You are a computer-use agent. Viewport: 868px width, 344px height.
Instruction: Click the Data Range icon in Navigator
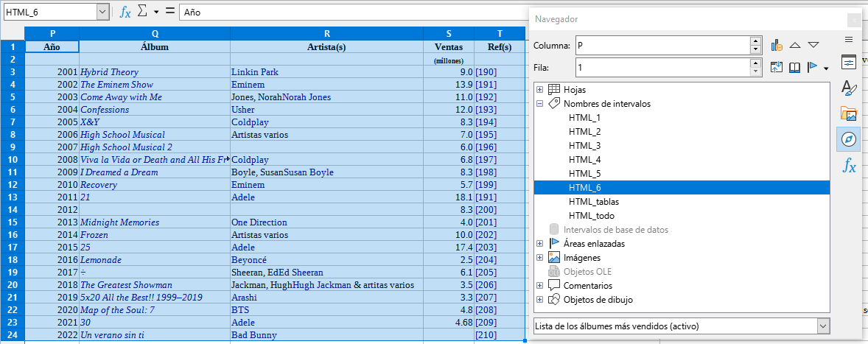click(x=776, y=46)
